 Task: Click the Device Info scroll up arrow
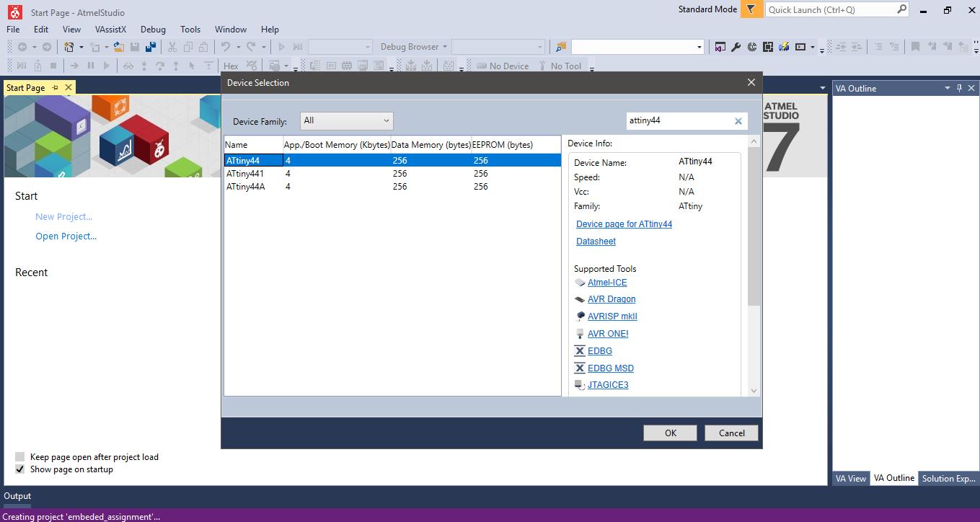[x=754, y=141]
